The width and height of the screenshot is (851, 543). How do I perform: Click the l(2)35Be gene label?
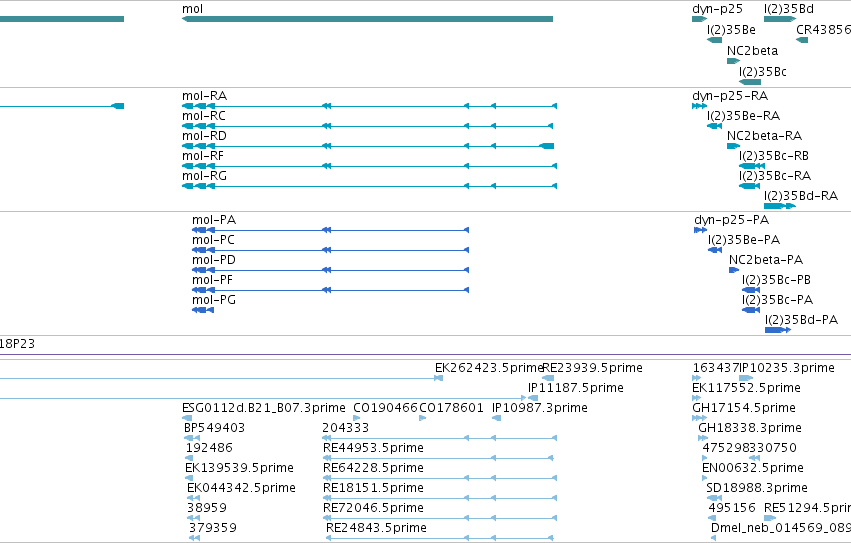731,30
